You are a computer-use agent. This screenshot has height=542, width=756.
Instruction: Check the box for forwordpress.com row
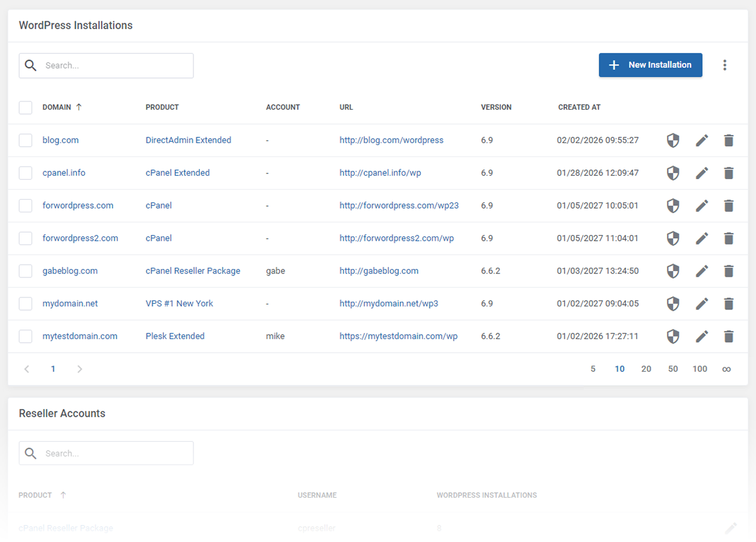click(x=25, y=205)
